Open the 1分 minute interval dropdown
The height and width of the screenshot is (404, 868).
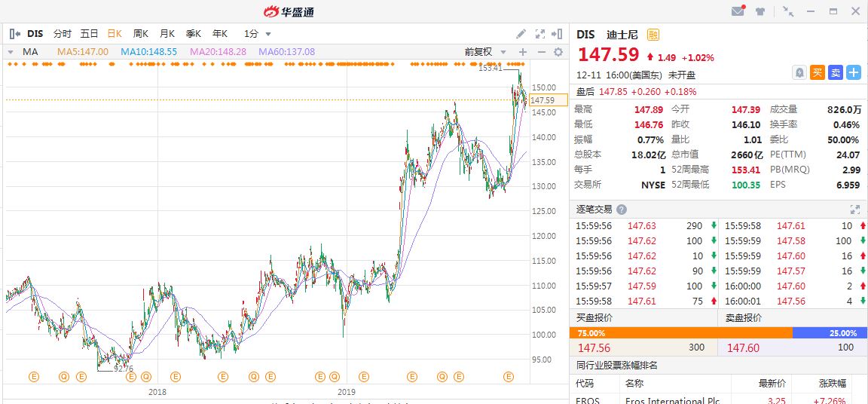tap(255, 34)
